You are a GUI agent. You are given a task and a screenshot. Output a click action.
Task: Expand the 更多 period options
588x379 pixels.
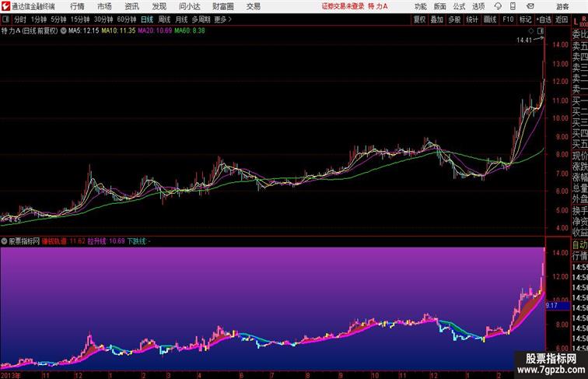coord(222,19)
